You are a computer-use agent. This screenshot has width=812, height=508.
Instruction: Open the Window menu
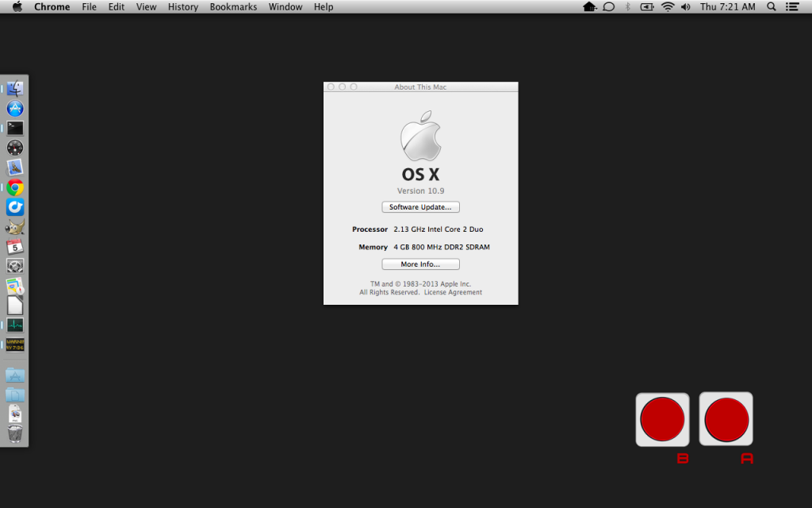(285, 6)
